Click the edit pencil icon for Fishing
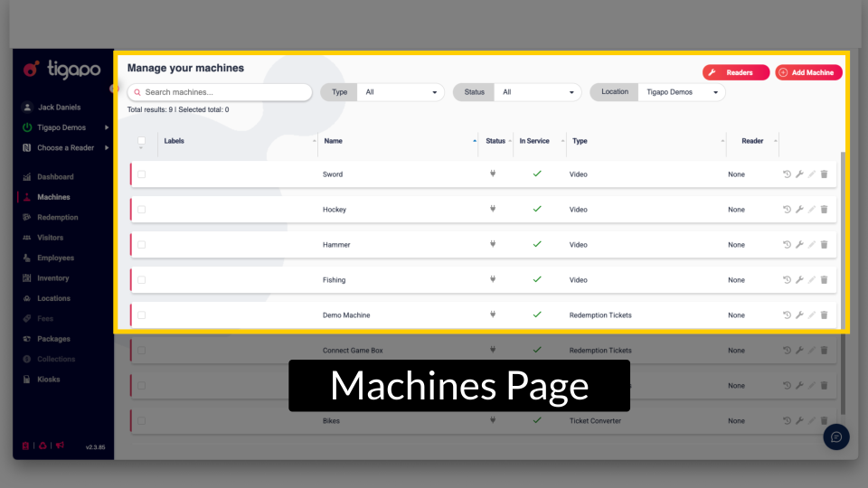 tap(811, 280)
